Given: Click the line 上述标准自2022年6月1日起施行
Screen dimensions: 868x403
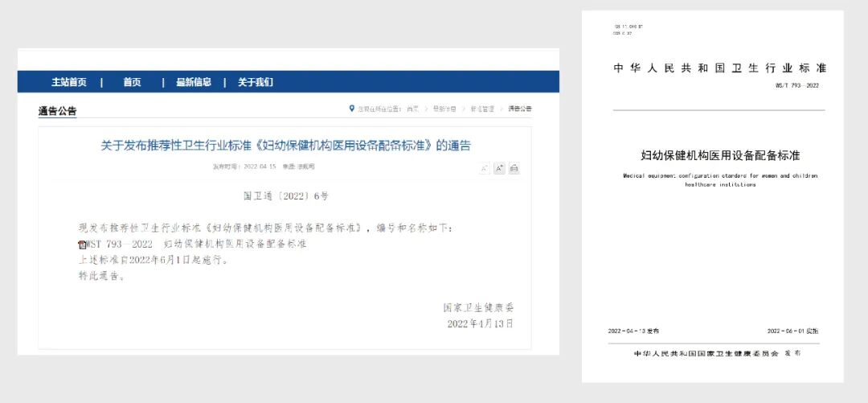Looking at the screenshot, I should click(x=153, y=260).
